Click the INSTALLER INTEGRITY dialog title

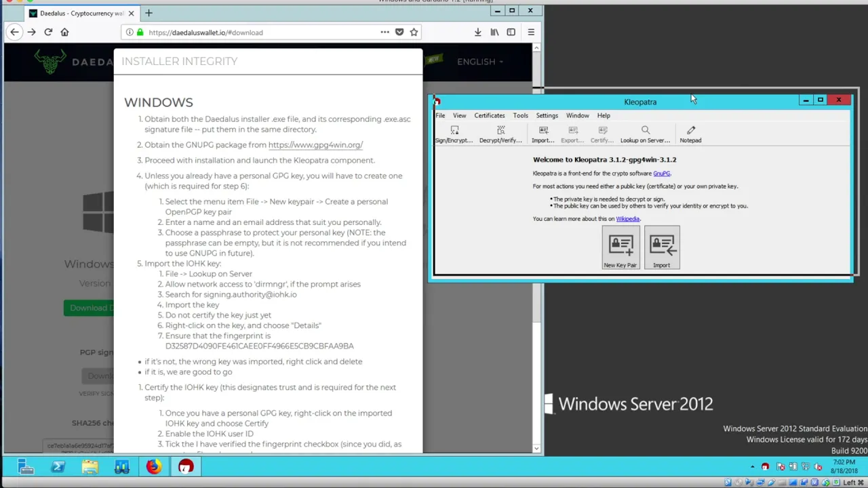pos(180,61)
